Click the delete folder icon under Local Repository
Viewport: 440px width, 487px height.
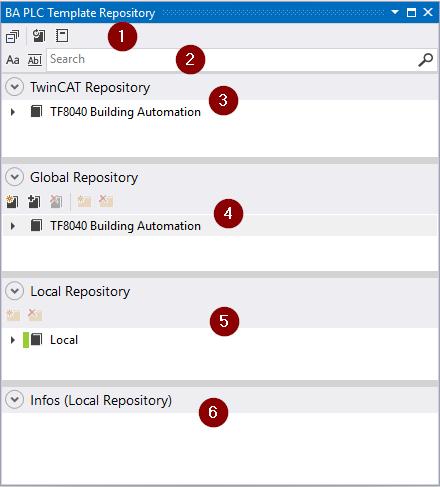click(x=35, y=315)
